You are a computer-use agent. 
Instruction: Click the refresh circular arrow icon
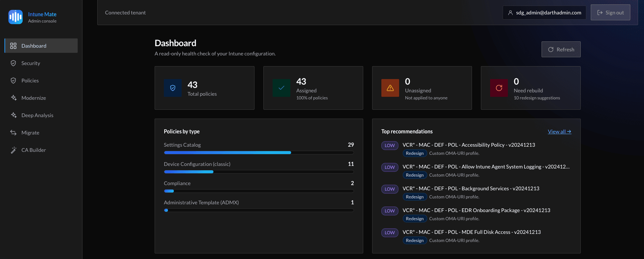pyautogui.click(x=551, y=50)
